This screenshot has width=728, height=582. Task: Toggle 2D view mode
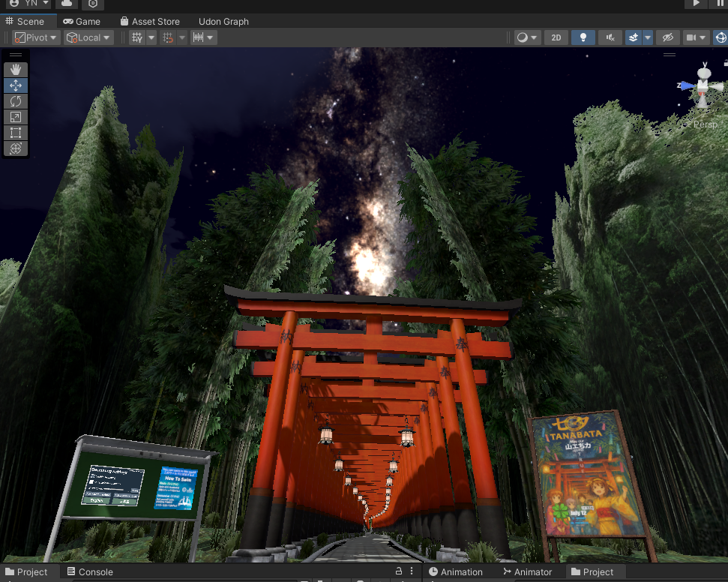click(x=556, y=37)
